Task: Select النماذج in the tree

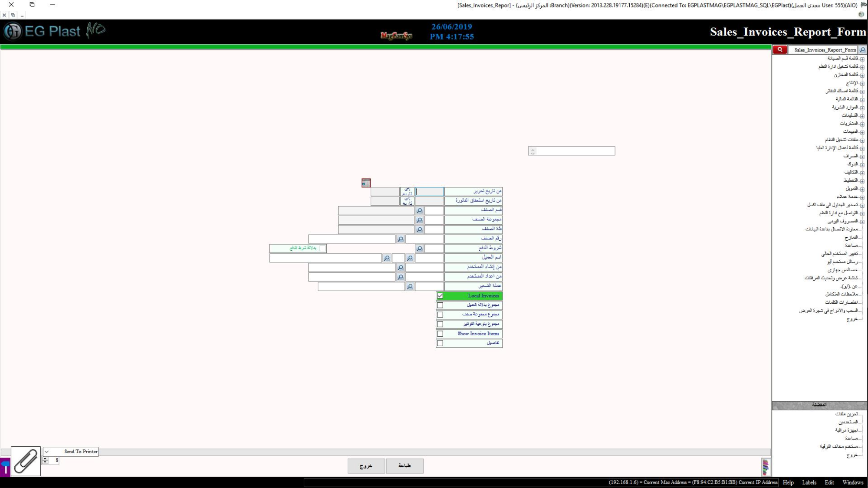Action: pos(851,238)
